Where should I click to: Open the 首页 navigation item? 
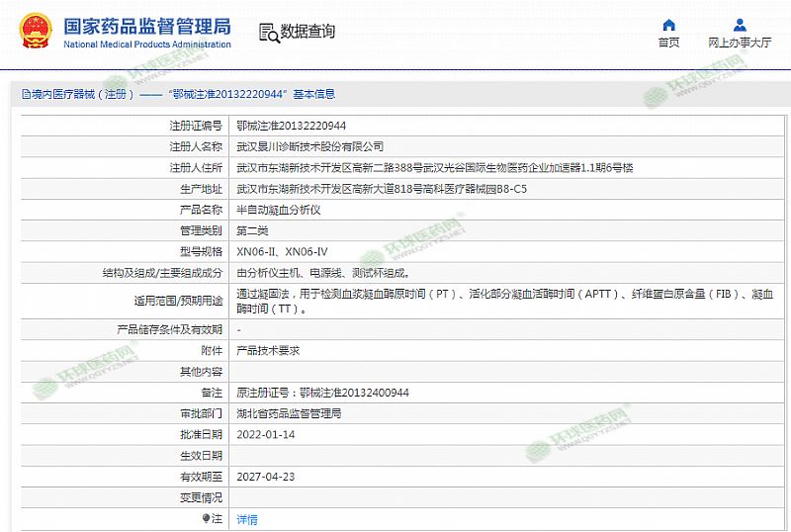[x=669, y=43]
